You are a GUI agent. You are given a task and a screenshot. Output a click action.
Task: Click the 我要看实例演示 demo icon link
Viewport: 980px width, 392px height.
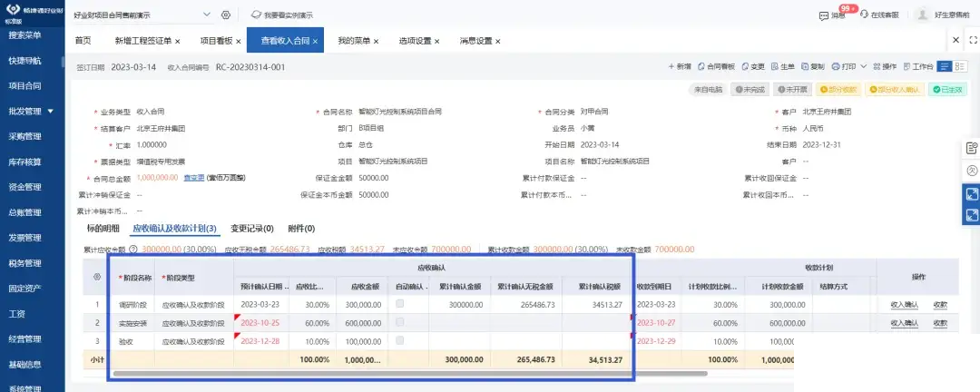coord(282,15)
